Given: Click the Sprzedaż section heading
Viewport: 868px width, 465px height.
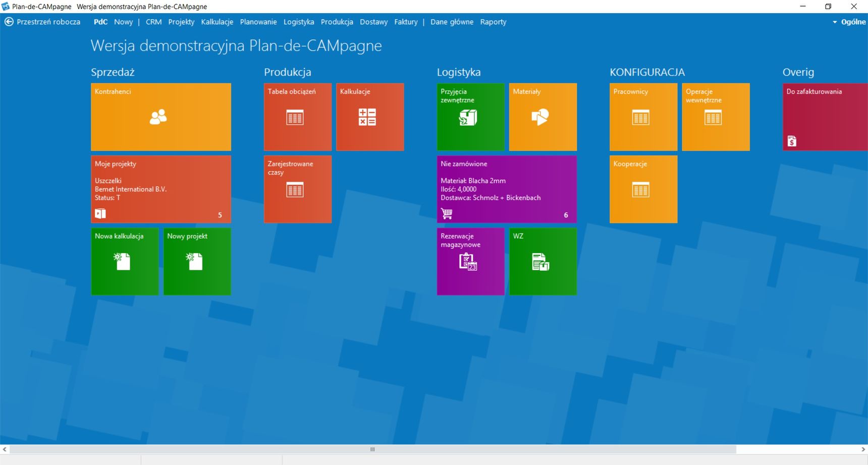Looking at the screenshot, I should coord(113,72).
